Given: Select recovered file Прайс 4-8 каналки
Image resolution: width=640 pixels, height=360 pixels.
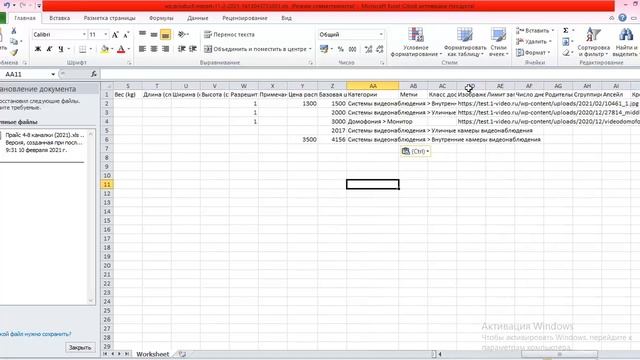Looking at the screenshot, I should click(x=44, y=142).
